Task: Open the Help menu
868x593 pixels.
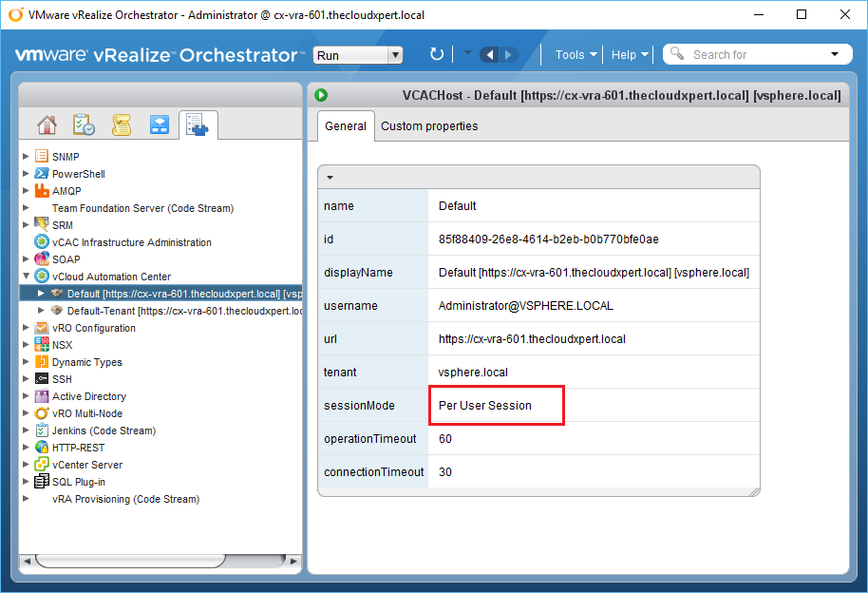Action: pos(630,54)
